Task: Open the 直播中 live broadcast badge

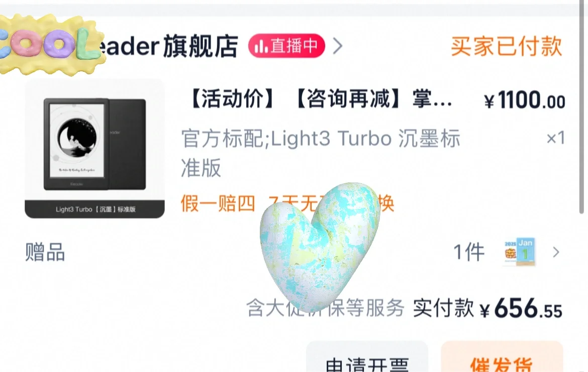Action: [x=286, y=46]
